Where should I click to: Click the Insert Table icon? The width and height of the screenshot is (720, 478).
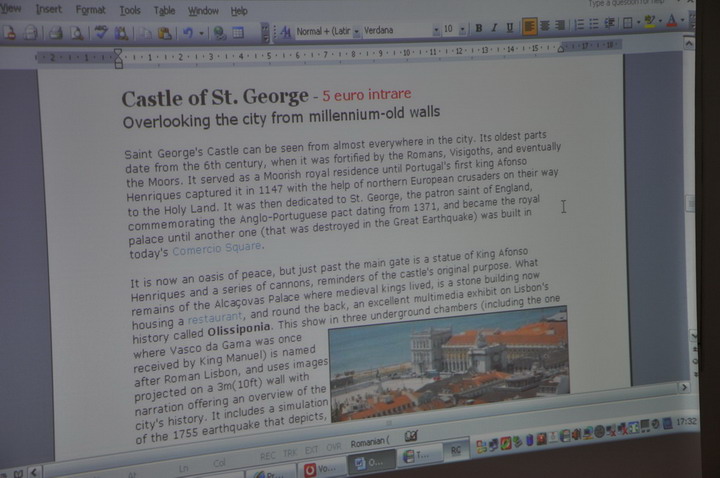click(x=238, y=33)
